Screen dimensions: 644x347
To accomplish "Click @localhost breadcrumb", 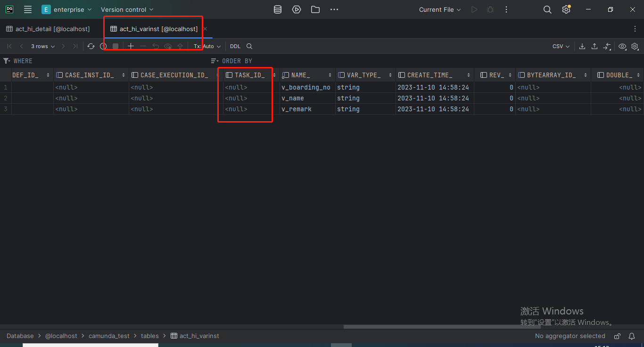I will tap(61, 336).
